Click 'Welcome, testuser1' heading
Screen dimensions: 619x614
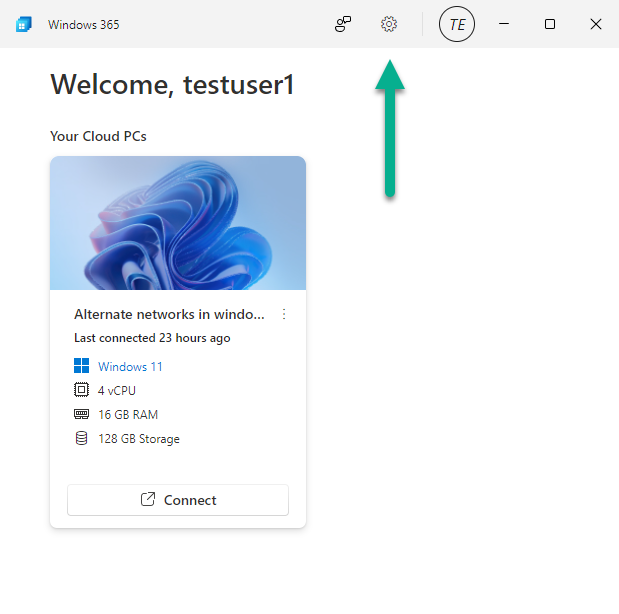pos(172,84)
